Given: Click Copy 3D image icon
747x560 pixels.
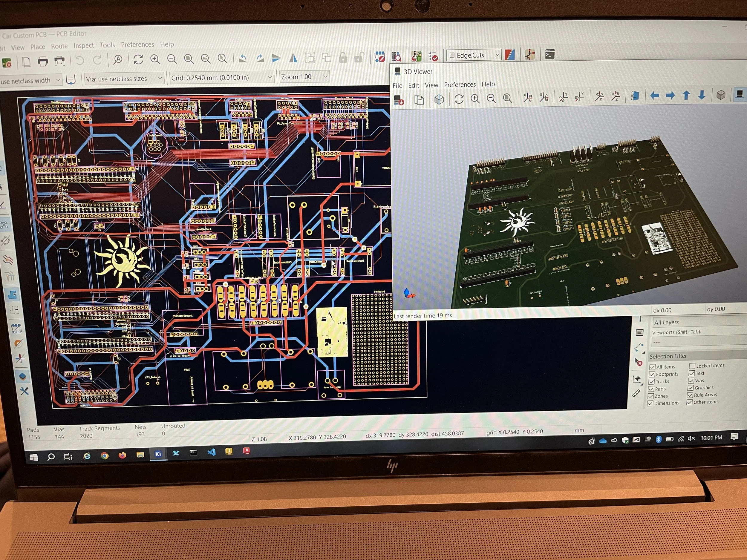Looking at the screenshot, I should click(419, 100).
